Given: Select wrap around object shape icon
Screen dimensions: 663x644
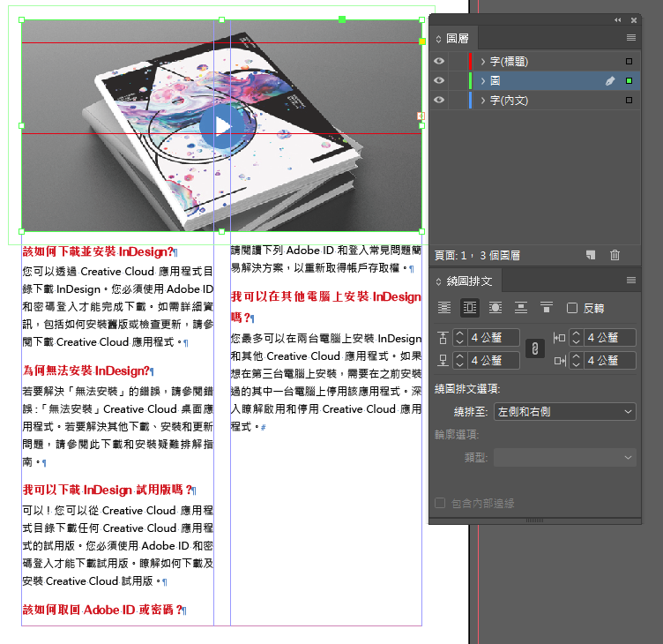Looking at the screenshot, I should click(495, 308).
